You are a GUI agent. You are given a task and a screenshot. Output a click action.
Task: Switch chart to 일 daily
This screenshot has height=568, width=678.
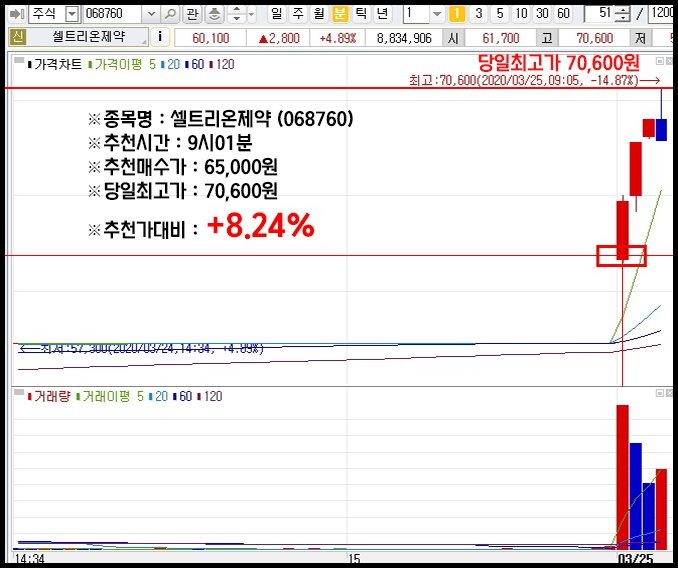pyautogui.click(x=277, y=14)
